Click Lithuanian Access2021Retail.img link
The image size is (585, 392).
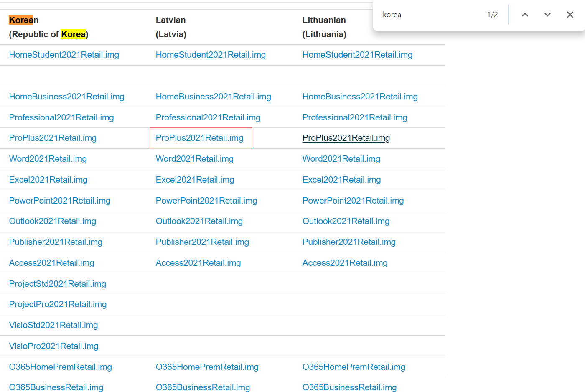coord(345,263)
